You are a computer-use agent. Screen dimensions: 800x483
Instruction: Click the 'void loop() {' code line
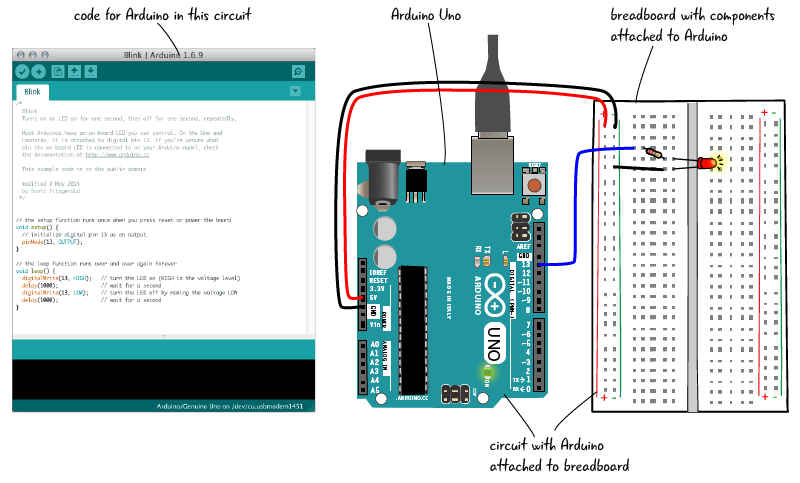tap(35, 271)
